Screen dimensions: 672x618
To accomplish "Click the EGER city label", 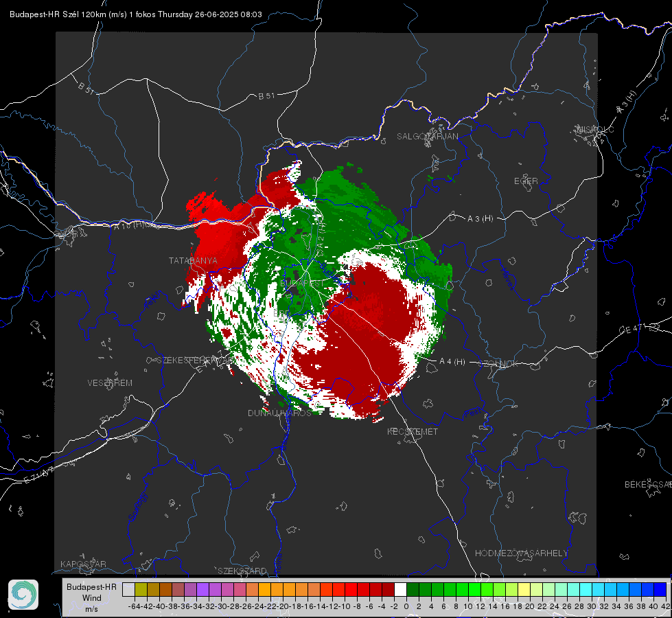I will click(x=526, y=181).
